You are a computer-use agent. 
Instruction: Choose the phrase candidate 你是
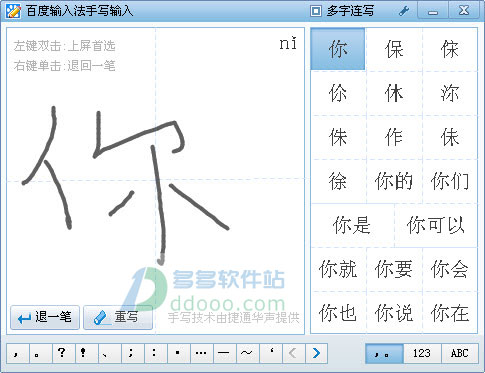pos(352,225)
